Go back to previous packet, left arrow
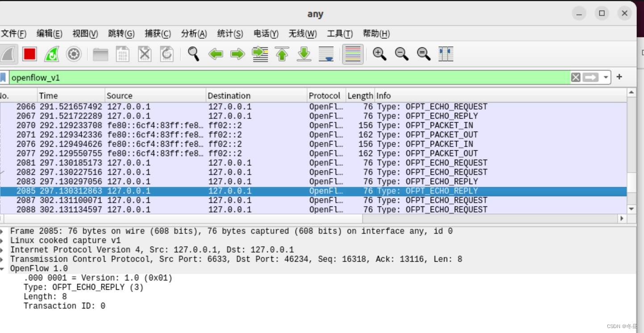The image size is (644, 333). (216, 54)
